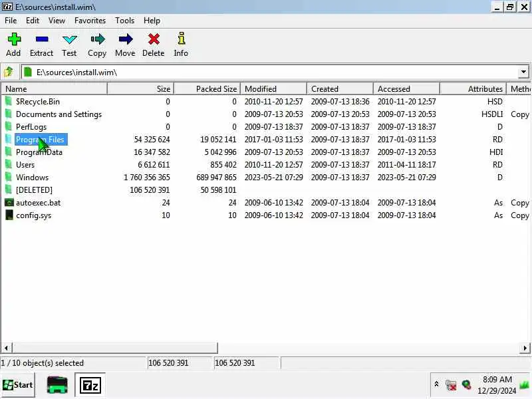Open the address path dropdown
The width and height of the screenshot is (532, 399).
pyautogui.click(x=523, y=72)
